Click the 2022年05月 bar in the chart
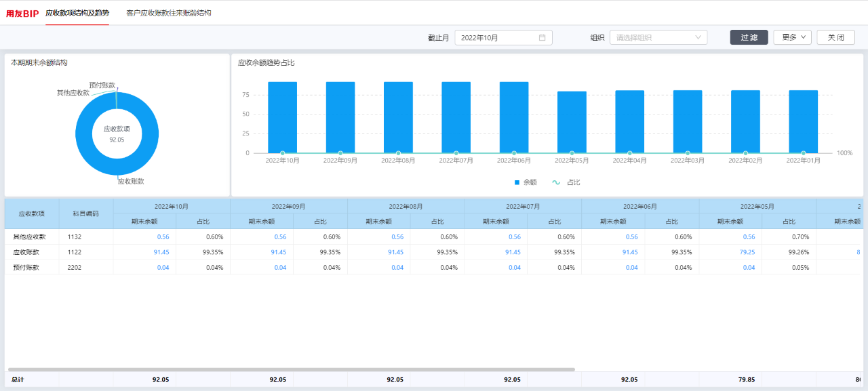Screen dimensions: 868x391 [x=572, y=122]
